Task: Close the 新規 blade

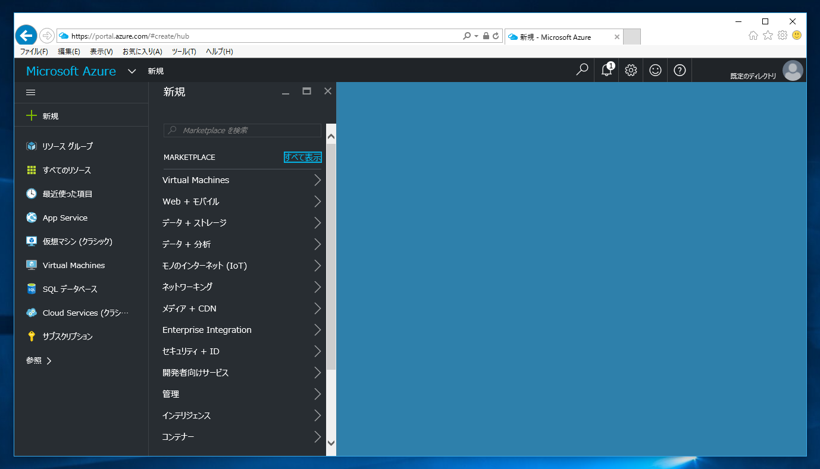Action: click(x=328, y=91)
